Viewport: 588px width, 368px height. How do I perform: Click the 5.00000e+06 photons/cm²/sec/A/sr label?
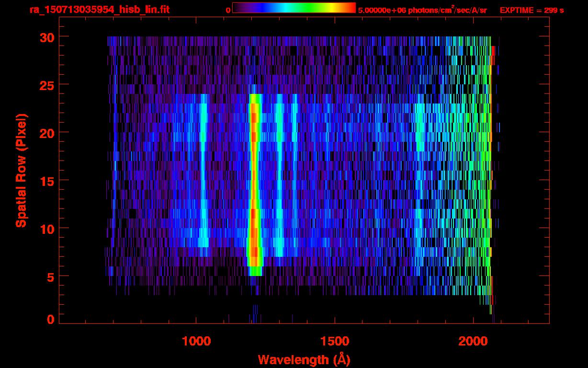click(x=422, y=10)
